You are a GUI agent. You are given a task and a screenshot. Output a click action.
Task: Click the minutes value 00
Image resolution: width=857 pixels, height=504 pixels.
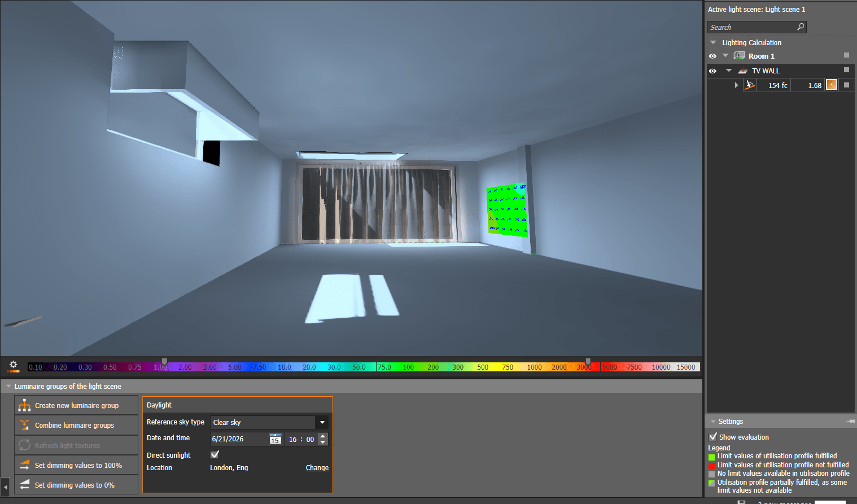click(x=310, y=439)
